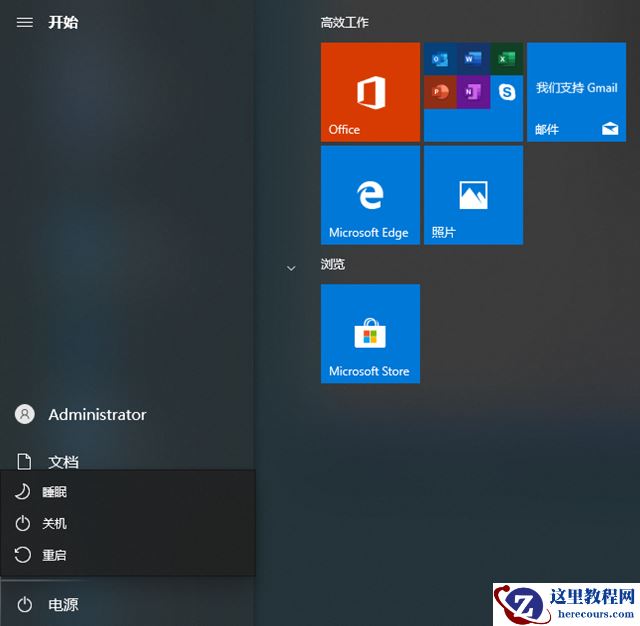Collapse the tile group with the chevron
Viewport: 640px width, 626px height.
[x=291, y=268]
